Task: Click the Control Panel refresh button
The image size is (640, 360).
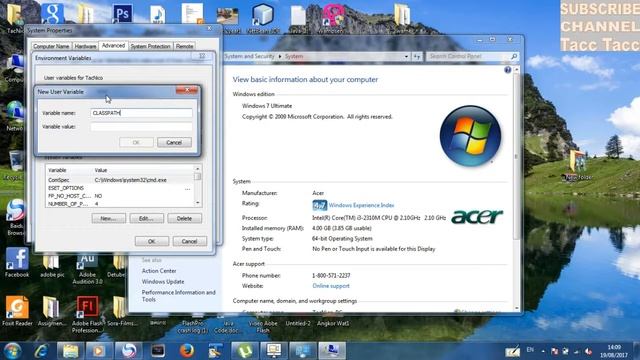Action: [x=417, y=56]
